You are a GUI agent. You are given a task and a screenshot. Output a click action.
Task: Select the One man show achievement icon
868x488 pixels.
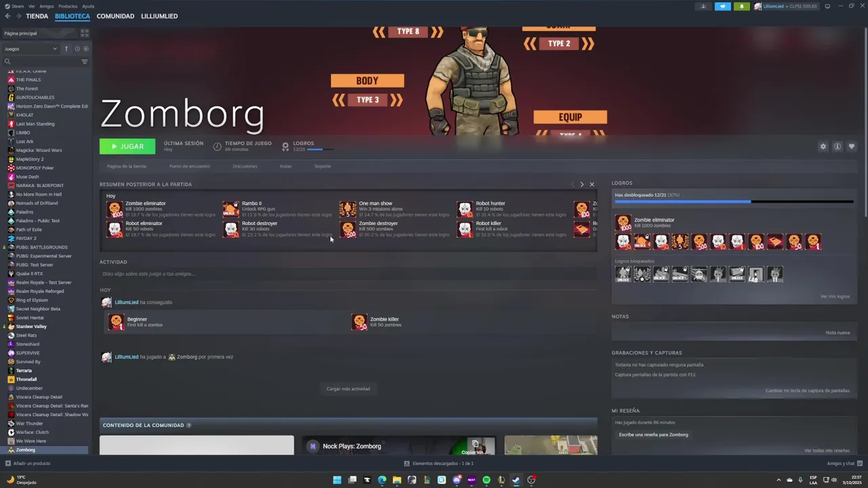(348, 209)
